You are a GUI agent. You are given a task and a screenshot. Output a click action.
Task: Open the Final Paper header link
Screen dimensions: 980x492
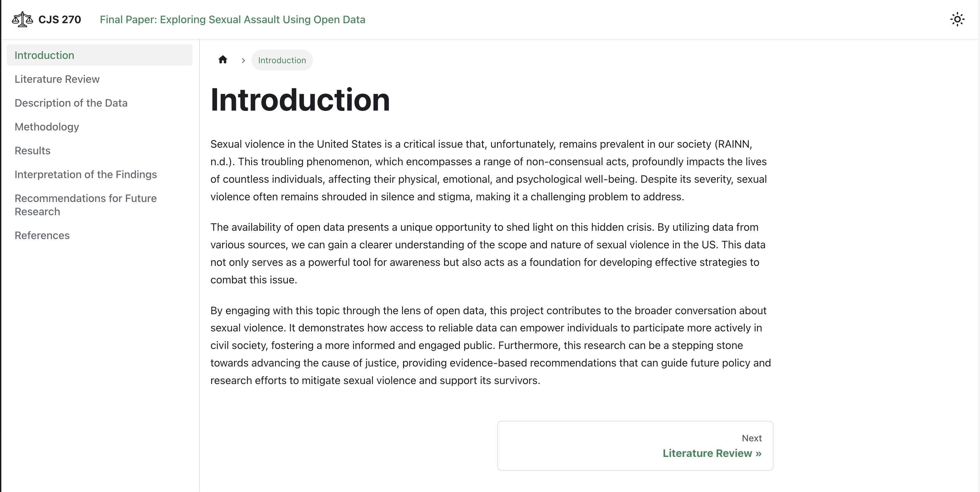(x=233, y=20)
